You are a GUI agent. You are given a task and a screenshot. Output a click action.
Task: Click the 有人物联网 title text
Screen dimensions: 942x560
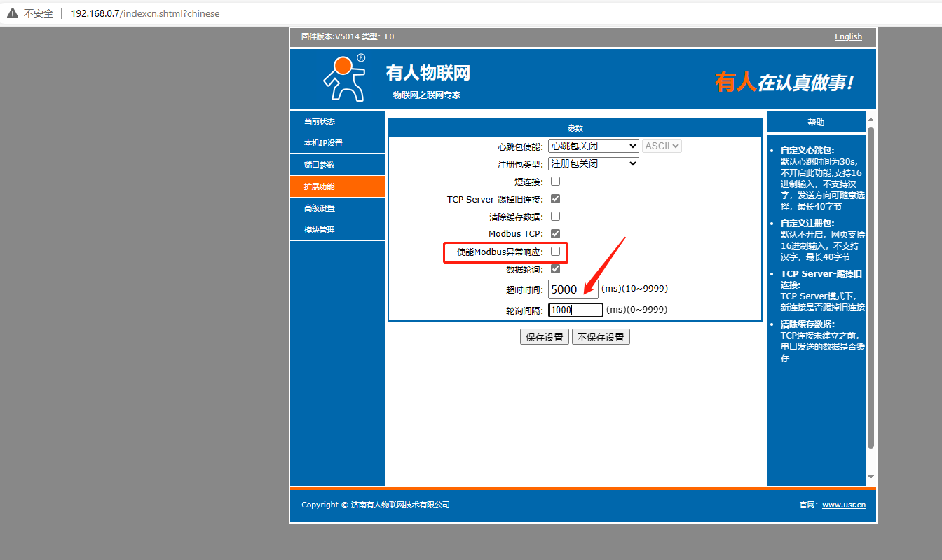point(428,72)
